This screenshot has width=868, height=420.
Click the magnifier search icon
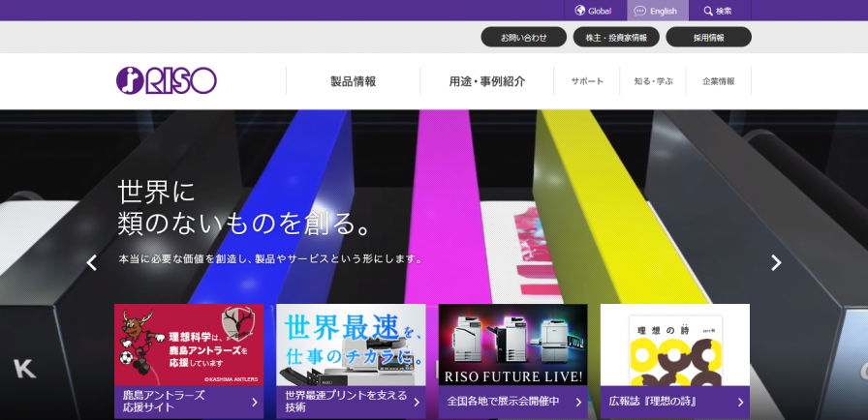[708, 11]
